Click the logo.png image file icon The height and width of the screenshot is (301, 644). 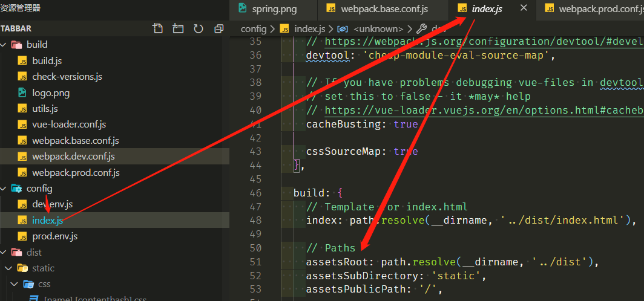(x=22, y=92)
